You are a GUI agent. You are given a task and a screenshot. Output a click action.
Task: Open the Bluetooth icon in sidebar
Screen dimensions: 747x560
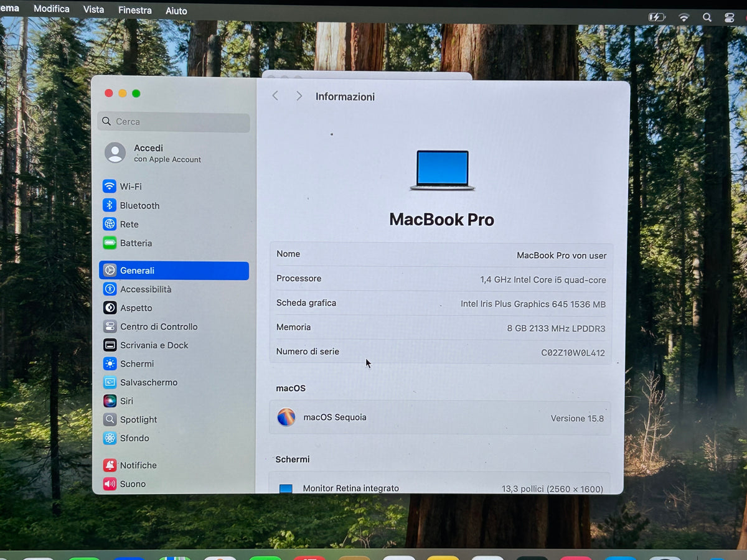click(x=110, y=205)
